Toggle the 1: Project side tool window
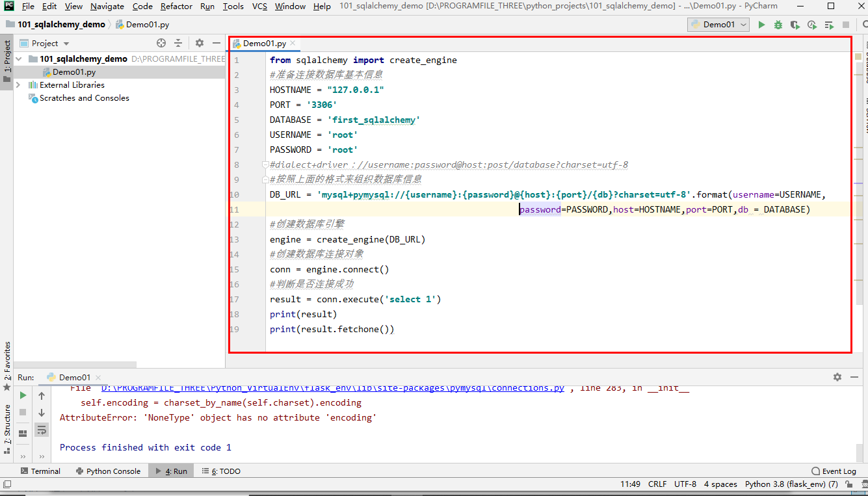 [x=7, y=61]
